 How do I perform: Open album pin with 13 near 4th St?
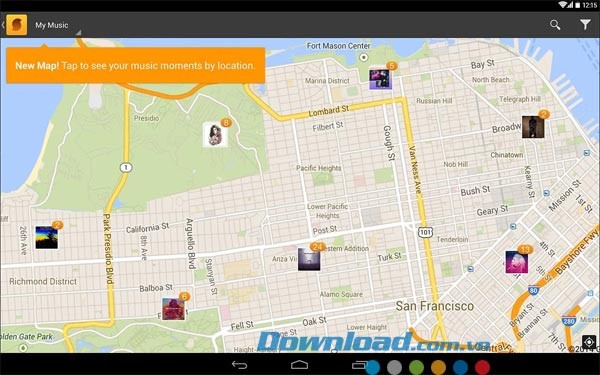[x=517, y=262]
